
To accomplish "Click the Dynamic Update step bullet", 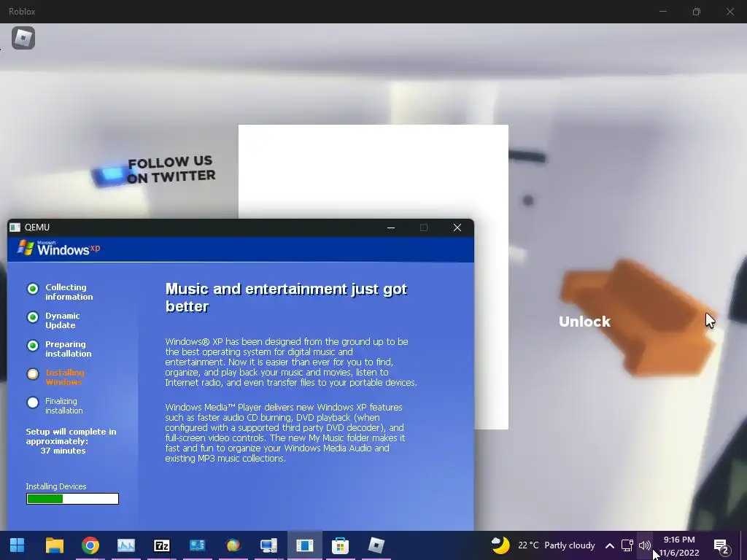I will [x=33, y=317].
